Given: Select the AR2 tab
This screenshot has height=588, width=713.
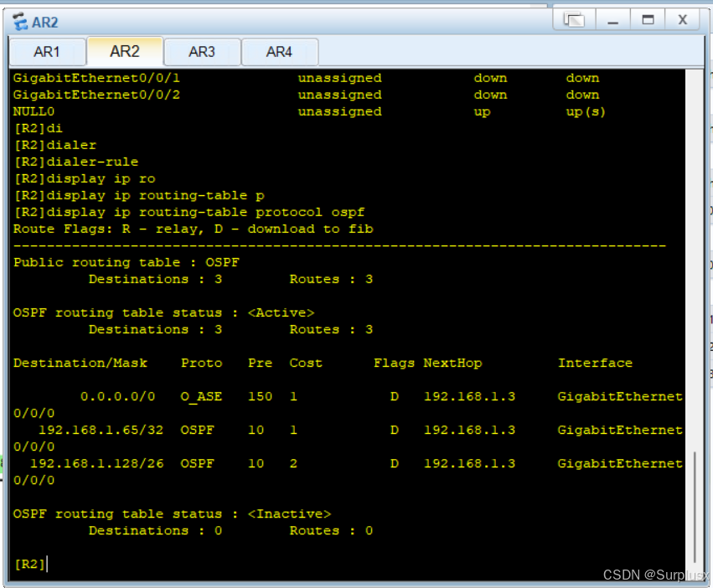Looking at the screenshot, I should [x=125, y=51].
